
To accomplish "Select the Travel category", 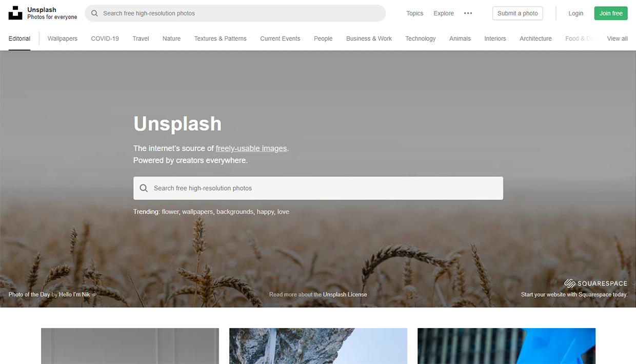I will (141, 38).
